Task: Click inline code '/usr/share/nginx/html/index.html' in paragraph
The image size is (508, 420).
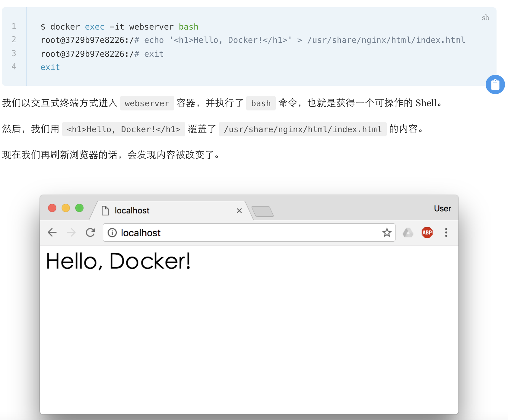Action: pyautogui.click(x=303, y=129)
